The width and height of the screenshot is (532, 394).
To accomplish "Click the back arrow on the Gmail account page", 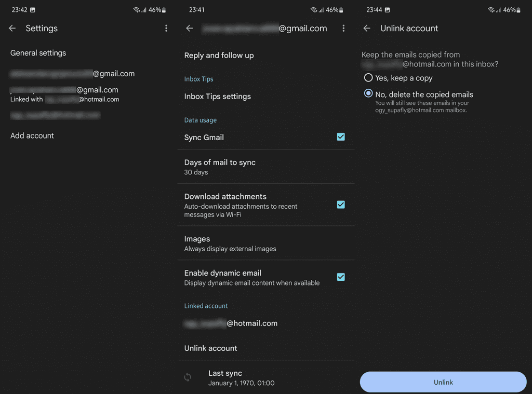I will [x=189, y=29].
